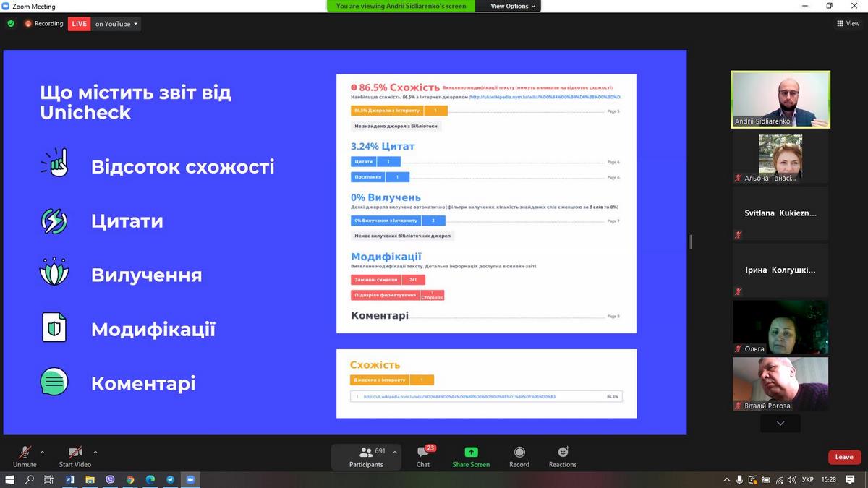
Task: Open Telegram from the taskbar
Action: pyautogui.click(x=170, y=479)
